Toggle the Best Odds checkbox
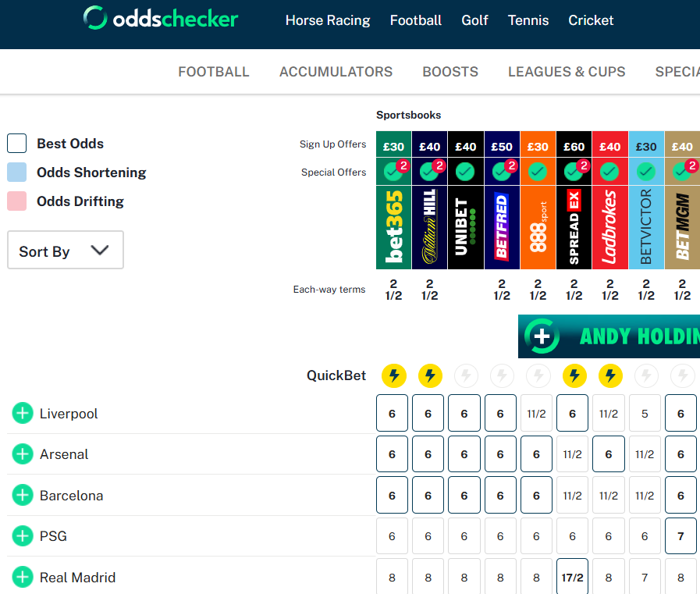The image size is (700, 594). [17, 144]
